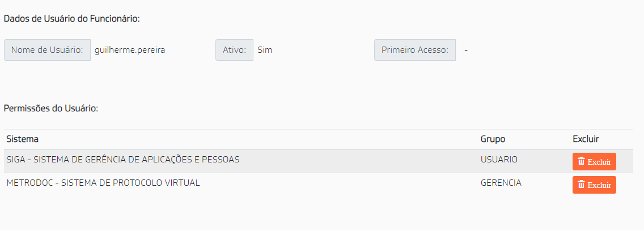Click the Dados de Usuário do Funcionário heading
This screenshot has height=230, width=644.
point(72,19)
